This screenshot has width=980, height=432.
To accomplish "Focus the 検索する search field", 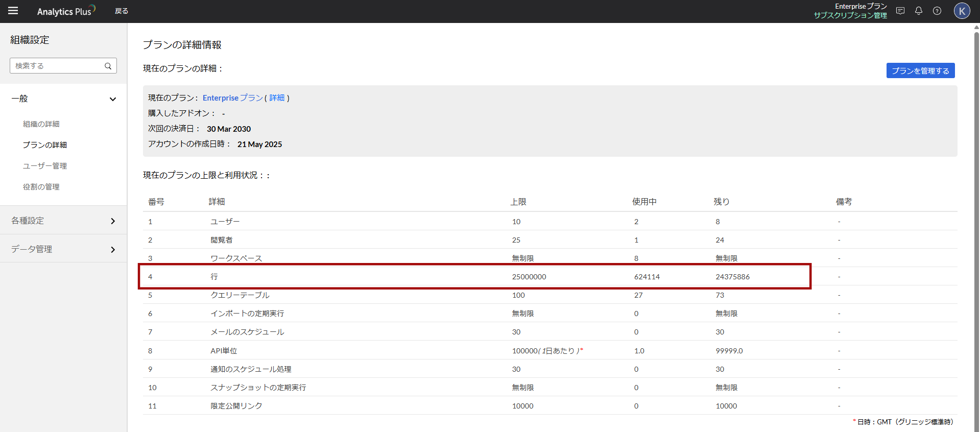I will coord(57,66).
